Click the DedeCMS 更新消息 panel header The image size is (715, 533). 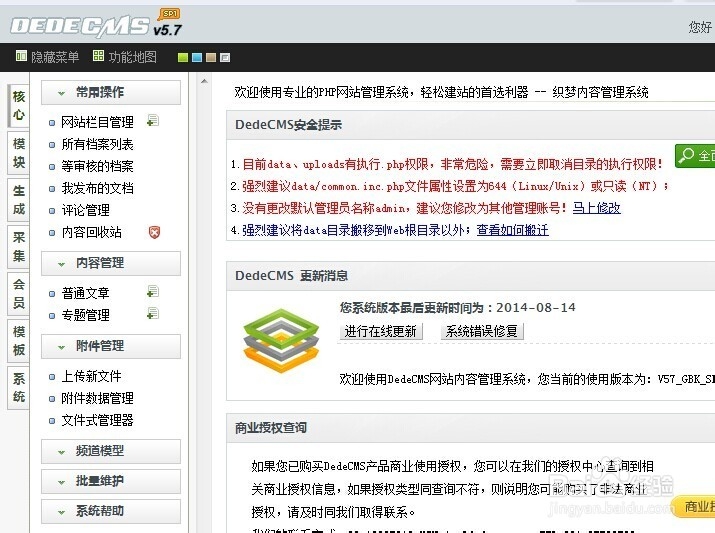pyautogui.click(x=471, y=276)
